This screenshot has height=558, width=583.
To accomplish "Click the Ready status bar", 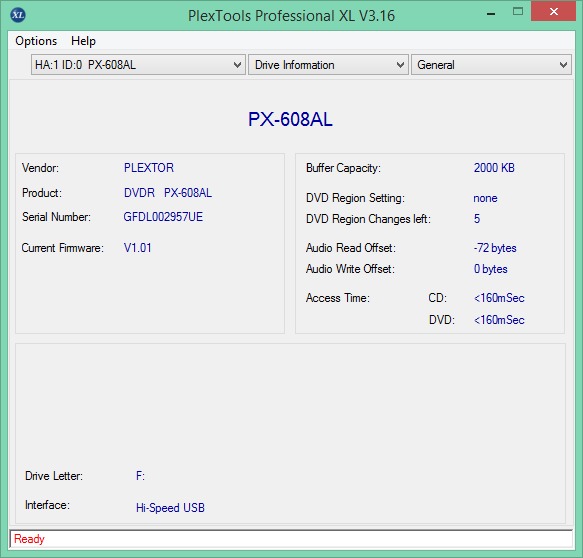I will click(291, 539).
